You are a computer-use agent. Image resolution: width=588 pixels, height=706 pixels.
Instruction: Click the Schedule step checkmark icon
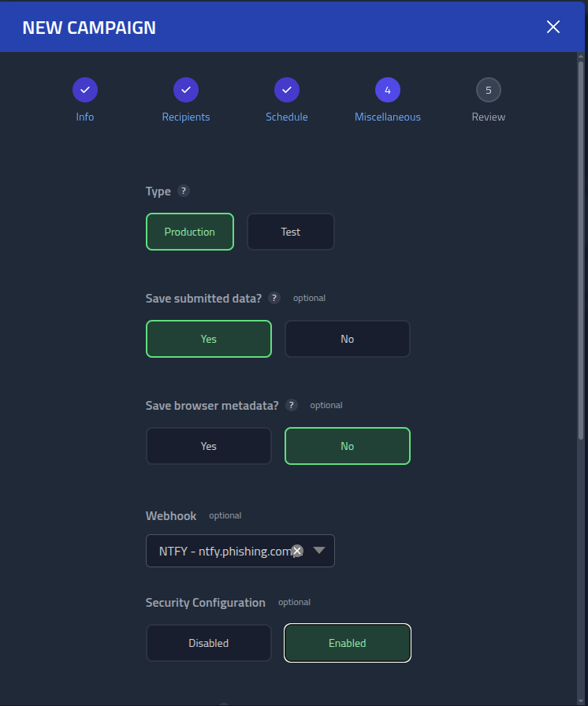(x=287, y=90)
